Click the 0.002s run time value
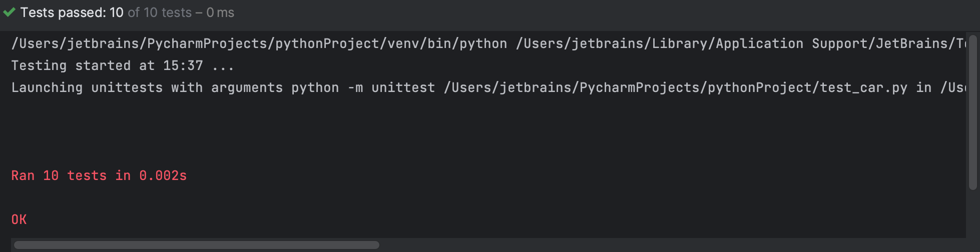Image resolution: width=980 pixels, height=252 pixels. pos(163,176)
